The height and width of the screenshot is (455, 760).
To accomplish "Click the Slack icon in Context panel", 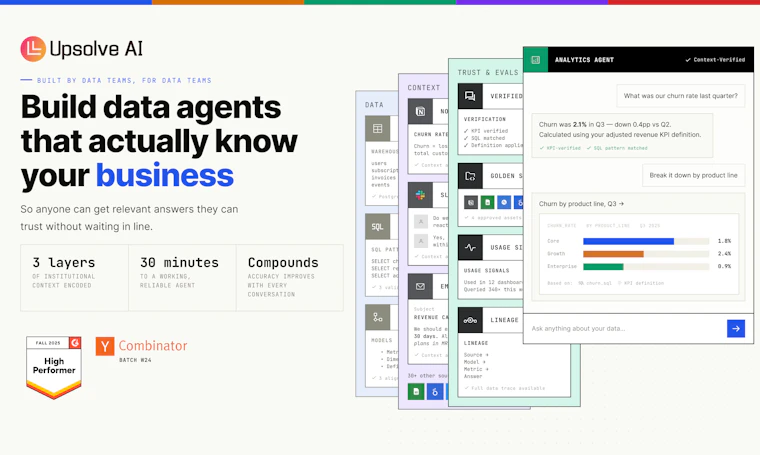I will pyautogui.click(x=420, y=195).
